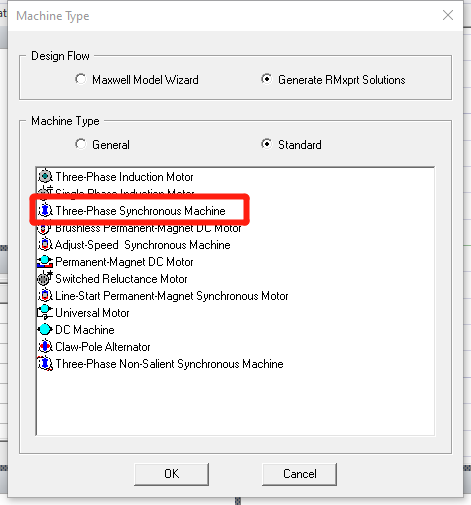The width and height of the screenshot is (471, 505).
Task: Select the Three-Phase Non-Salient Synchronous Machine icon
Action: (45, 364)
